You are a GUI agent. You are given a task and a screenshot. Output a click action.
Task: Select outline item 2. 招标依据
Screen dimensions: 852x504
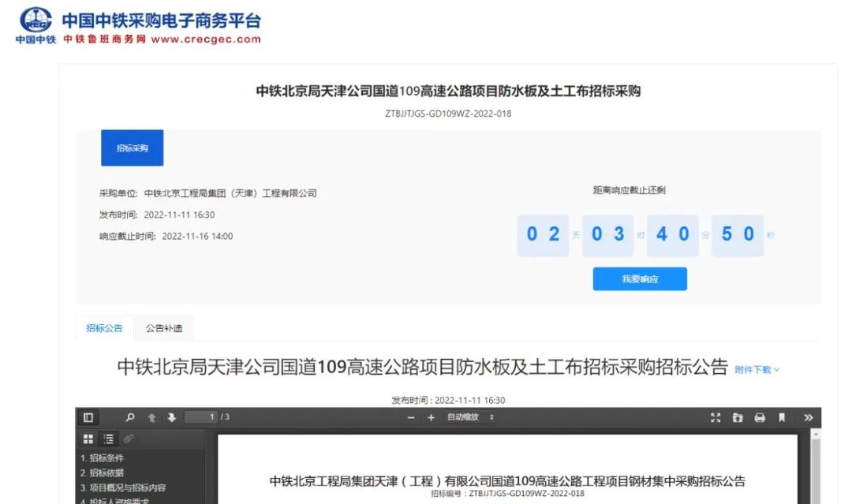[102, 472]
